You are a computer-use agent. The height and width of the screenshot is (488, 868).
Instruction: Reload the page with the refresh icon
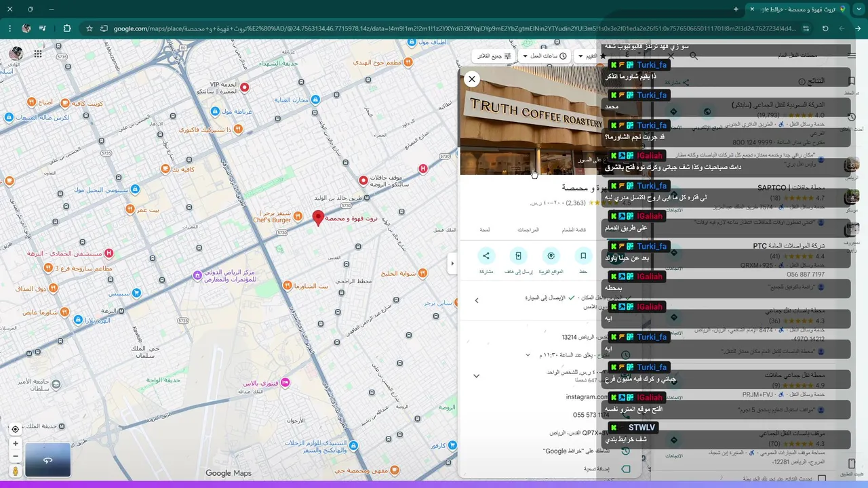(x=825, y=28)
